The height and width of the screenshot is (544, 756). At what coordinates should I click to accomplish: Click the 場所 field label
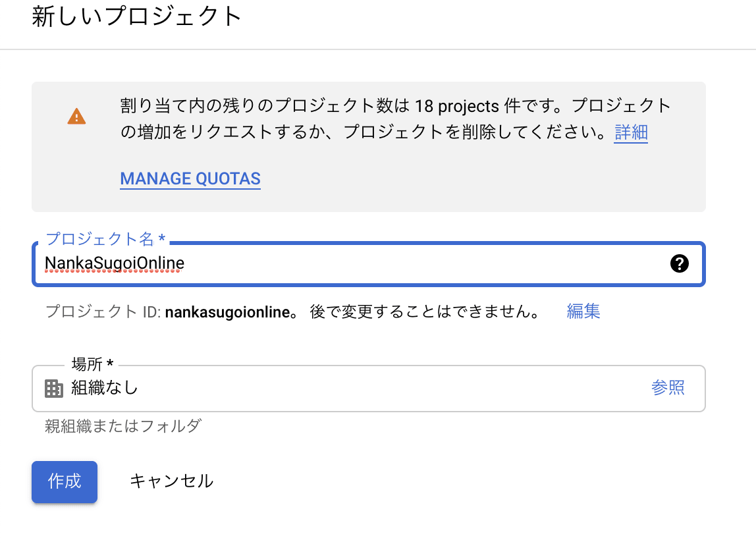click(x=92, y=364)
